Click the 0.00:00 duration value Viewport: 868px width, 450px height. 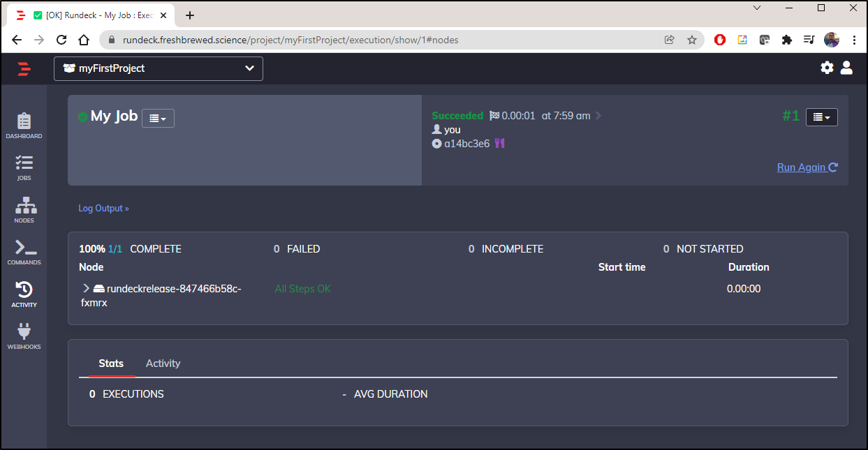pos(744,288)
